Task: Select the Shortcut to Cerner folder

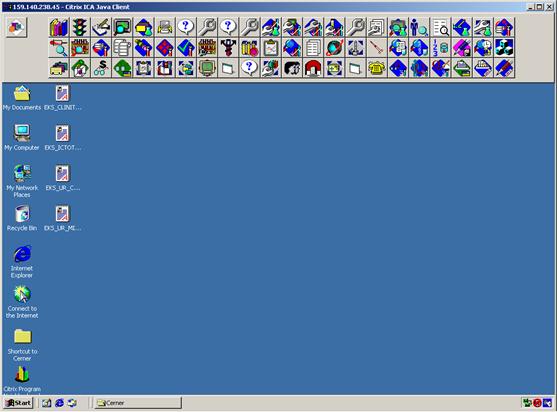Action: pos(22,345)
